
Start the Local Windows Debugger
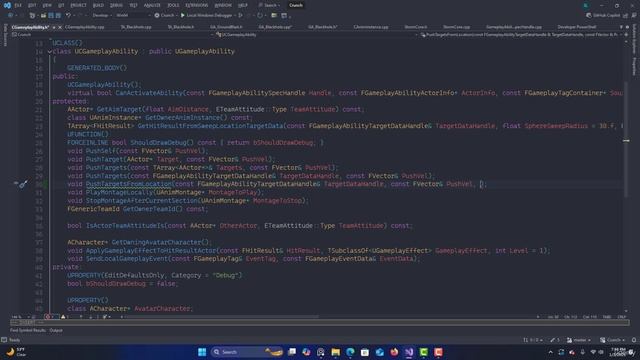207,16
